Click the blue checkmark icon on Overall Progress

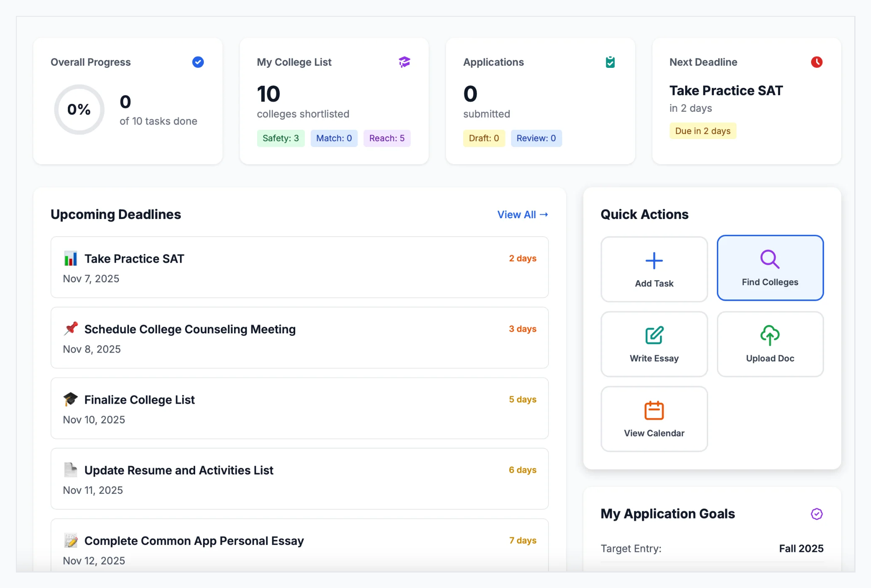197,62
